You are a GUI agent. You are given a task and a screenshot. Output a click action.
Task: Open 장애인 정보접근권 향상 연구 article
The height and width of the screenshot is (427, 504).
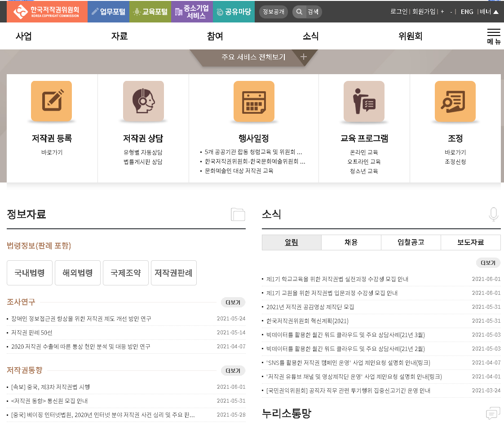coord(81,319)
